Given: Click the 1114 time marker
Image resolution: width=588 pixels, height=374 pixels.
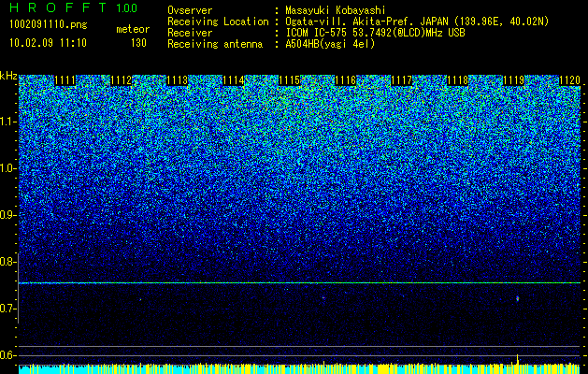Looking at the screenshot, I should click(x=234, y=80).
